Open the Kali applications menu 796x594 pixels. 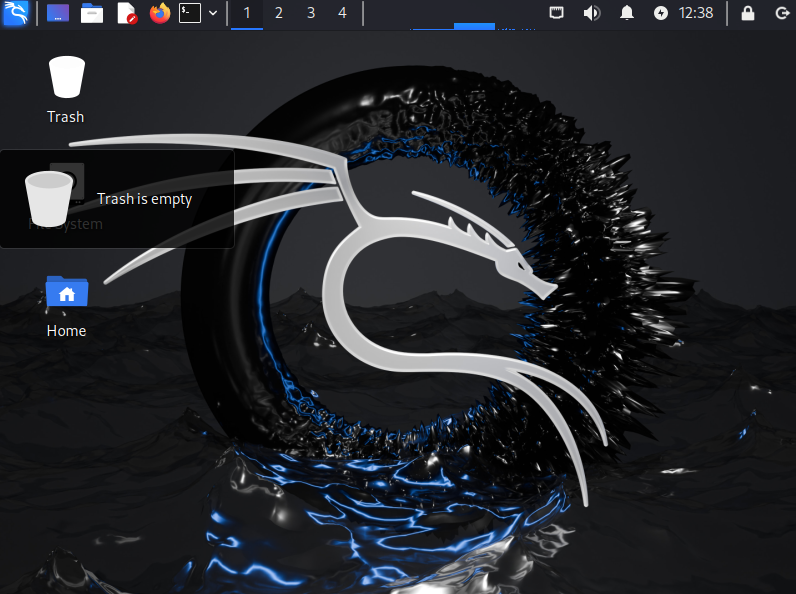point(15,13)
